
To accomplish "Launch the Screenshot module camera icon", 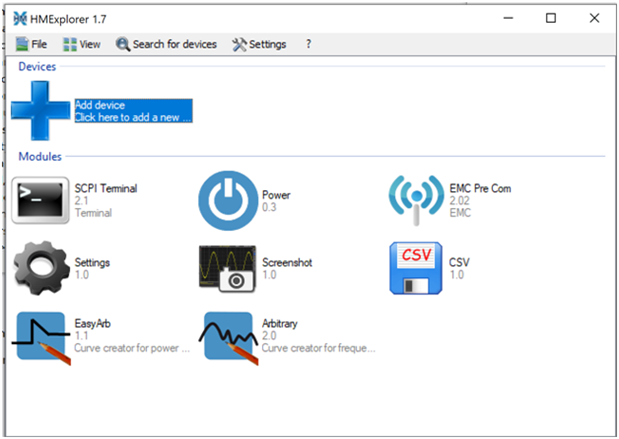I will coord(227,268).
